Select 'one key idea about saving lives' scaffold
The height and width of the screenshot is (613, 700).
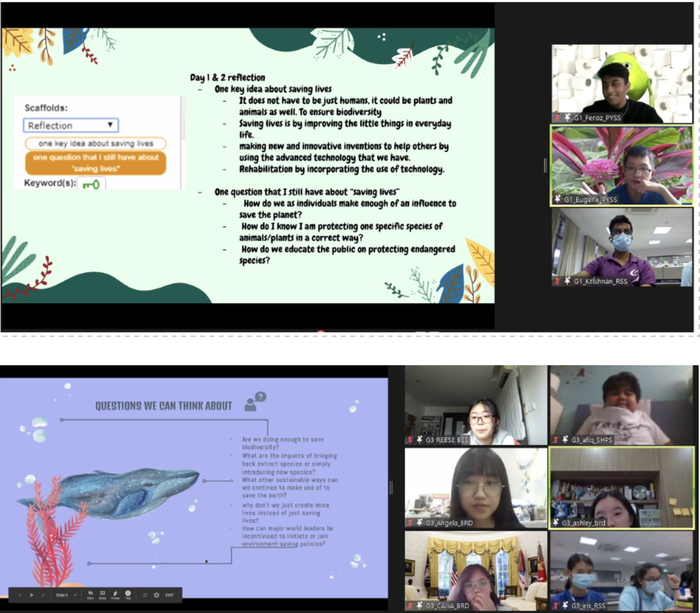coord(96,144)
